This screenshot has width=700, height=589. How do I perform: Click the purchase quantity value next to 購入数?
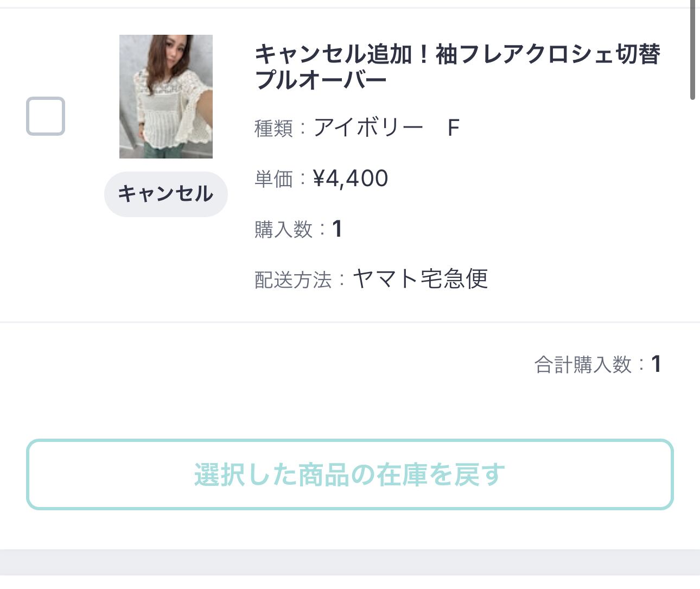click(x=337, y=229)
